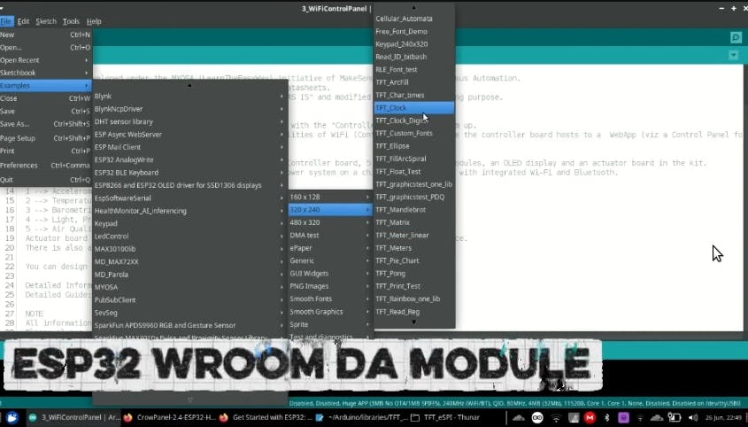This screenshot has width=748, height=427.
Task: Load the TFT_ArcFill example
Action: click(x=414, y=83)
